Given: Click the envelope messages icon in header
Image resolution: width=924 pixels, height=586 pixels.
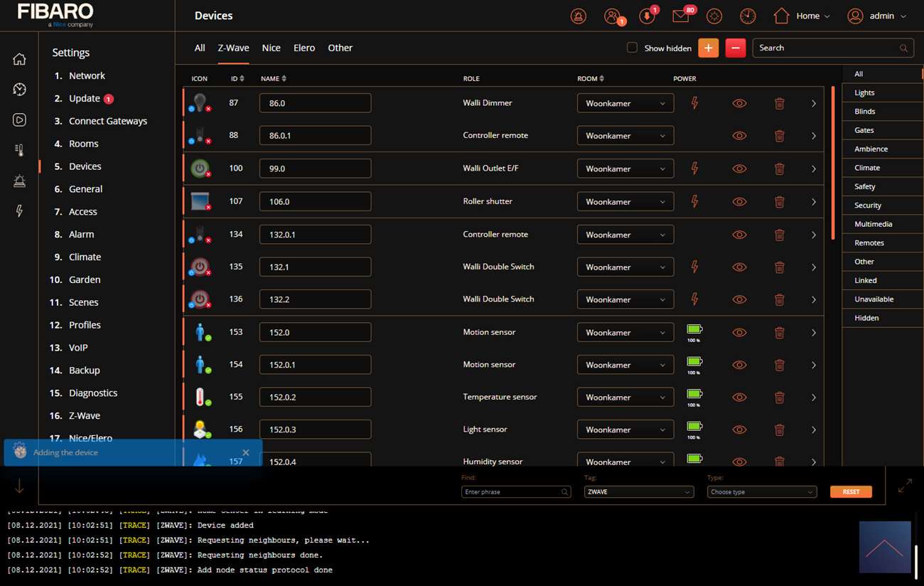Looking at the screenshot, I should click(681, 16).
